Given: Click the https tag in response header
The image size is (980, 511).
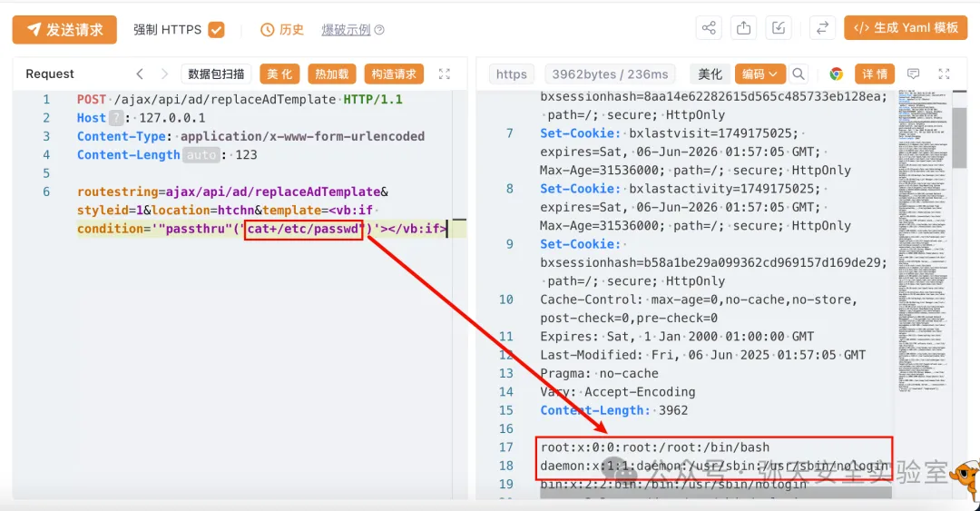Looking at the screenshot, I should tap(511, 74).
